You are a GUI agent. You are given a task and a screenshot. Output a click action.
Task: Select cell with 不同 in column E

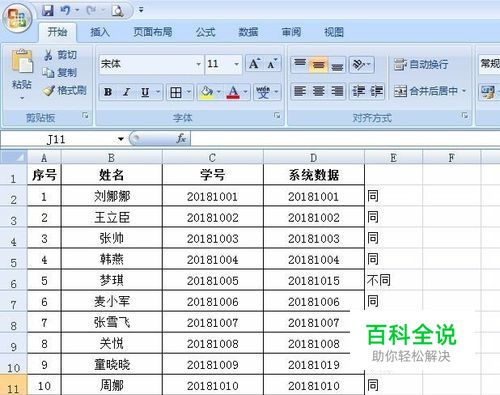(x=393, y=280)
